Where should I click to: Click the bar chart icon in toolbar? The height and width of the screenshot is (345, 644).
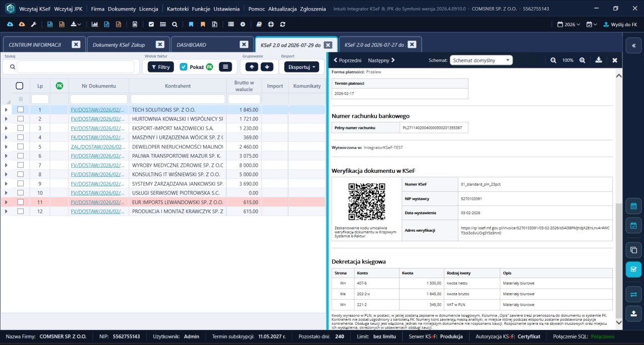coord(95,24)
